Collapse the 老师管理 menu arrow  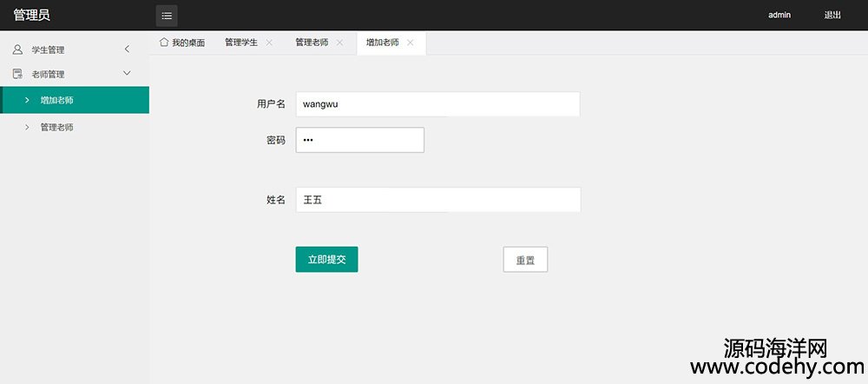[x=127, y=74]
